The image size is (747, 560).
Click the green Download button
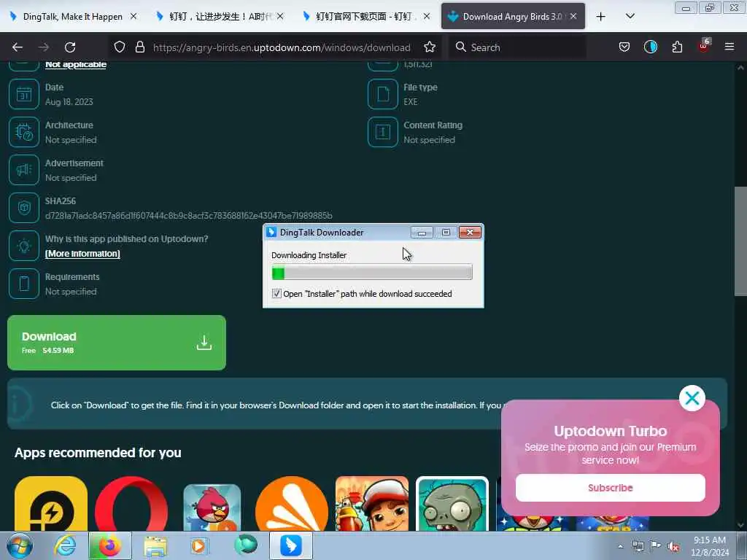click(117, 343)
